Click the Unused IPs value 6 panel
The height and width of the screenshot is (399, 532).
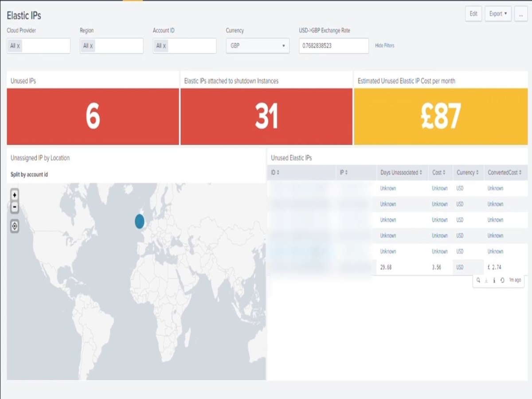93,117
